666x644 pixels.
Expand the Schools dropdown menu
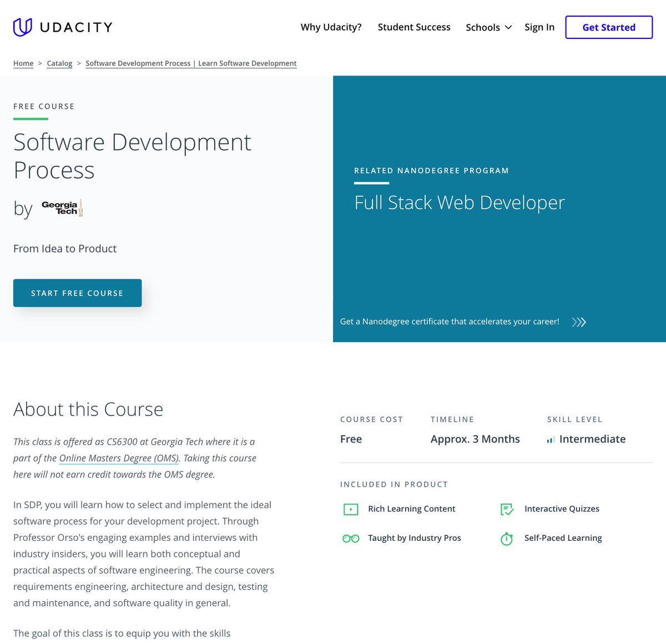[x=488, y=27]
